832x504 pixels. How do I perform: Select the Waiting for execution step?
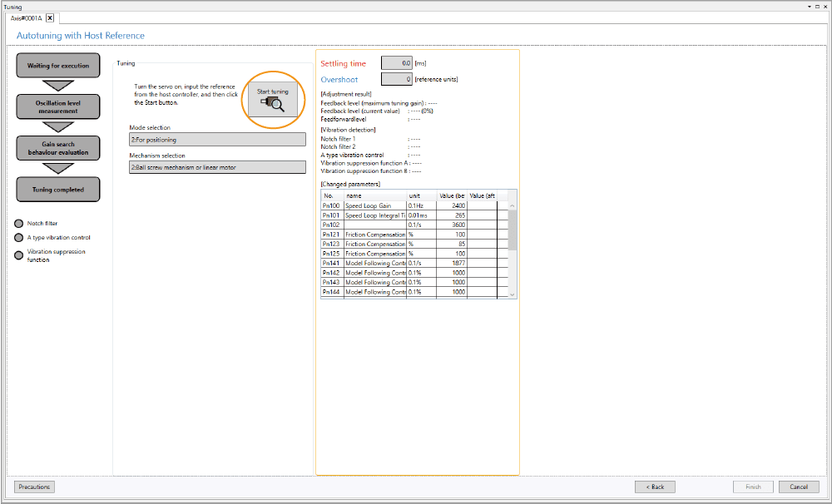(58, 66)
